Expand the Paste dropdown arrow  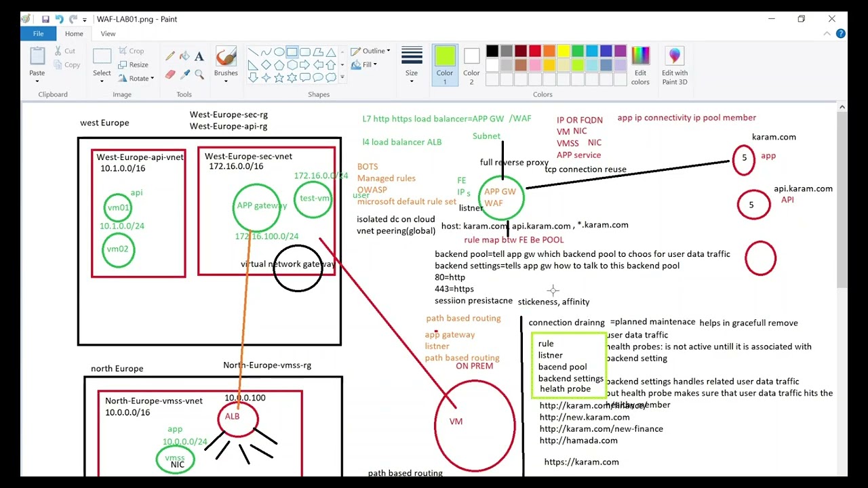click(x=37, y=81)
